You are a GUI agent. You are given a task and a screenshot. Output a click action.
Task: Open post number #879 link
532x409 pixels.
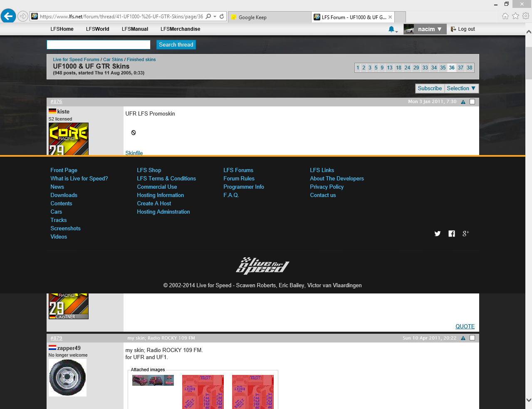(x=56, y=338)
